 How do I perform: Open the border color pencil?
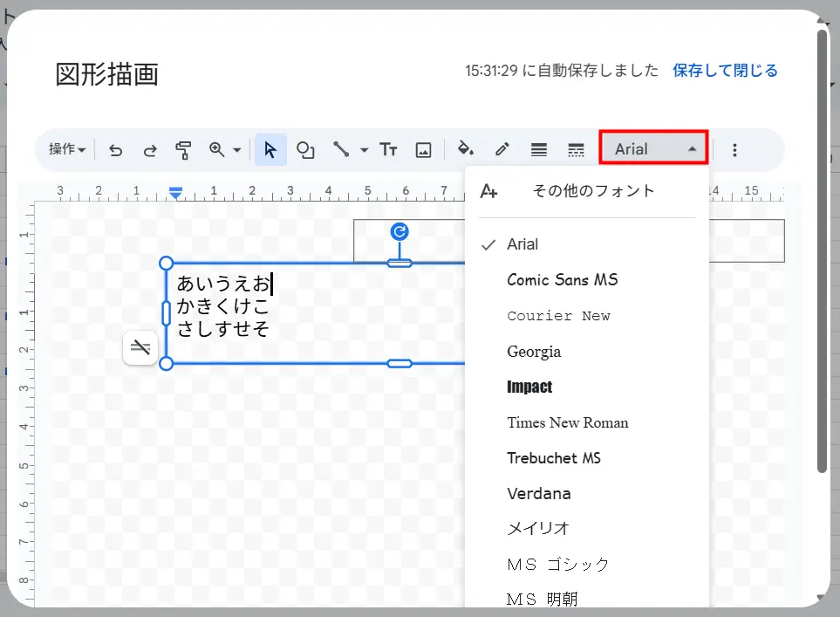[502, 150]
